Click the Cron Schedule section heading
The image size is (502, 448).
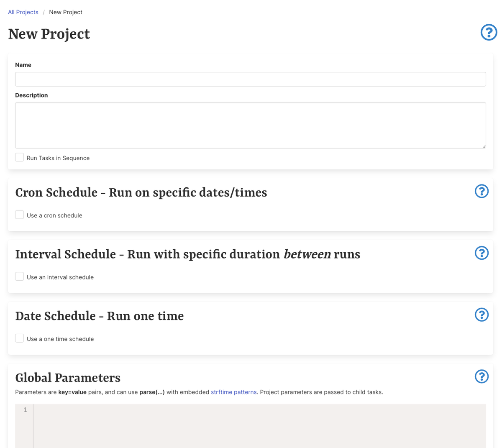[x=141, y=192]
